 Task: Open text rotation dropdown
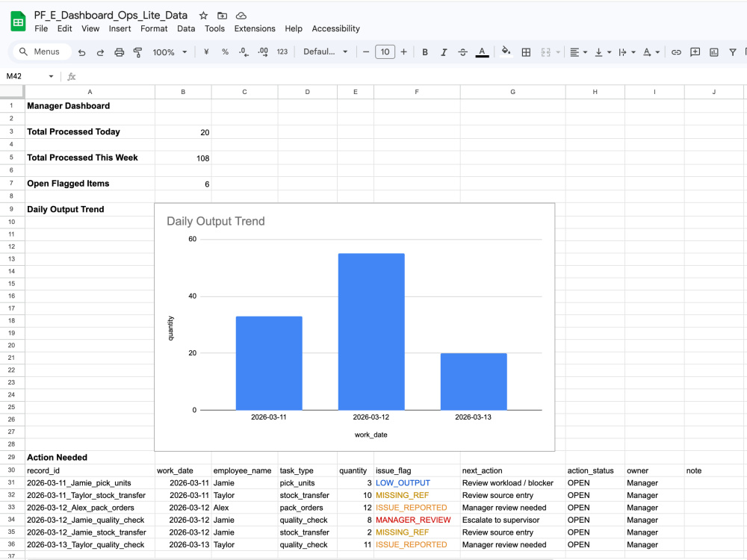651,52
